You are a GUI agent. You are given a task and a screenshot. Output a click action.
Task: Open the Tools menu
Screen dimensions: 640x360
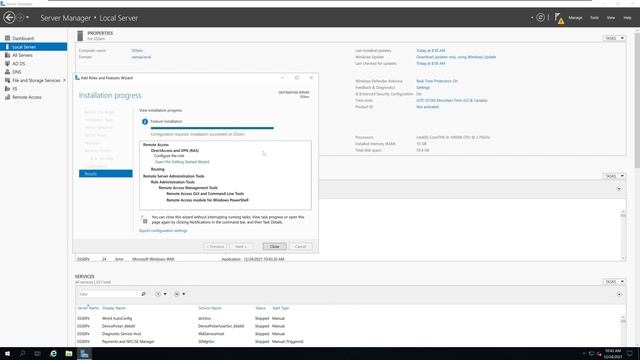[x=594, y=18]
